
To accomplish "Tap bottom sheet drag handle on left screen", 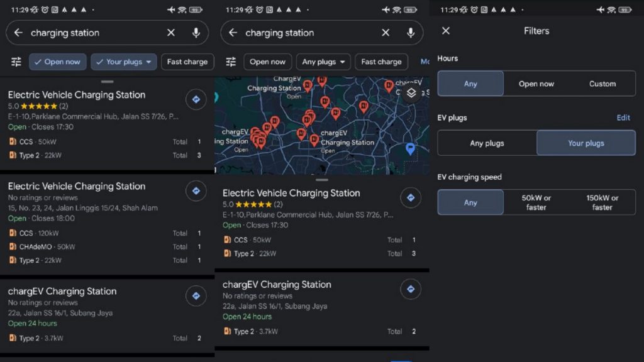I will tap(107, 82).
